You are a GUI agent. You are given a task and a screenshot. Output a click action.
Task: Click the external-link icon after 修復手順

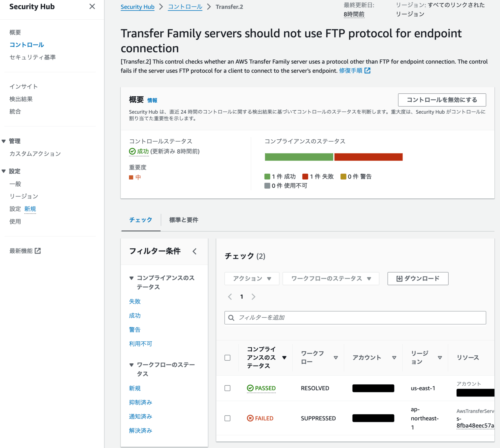pos(367,71)
